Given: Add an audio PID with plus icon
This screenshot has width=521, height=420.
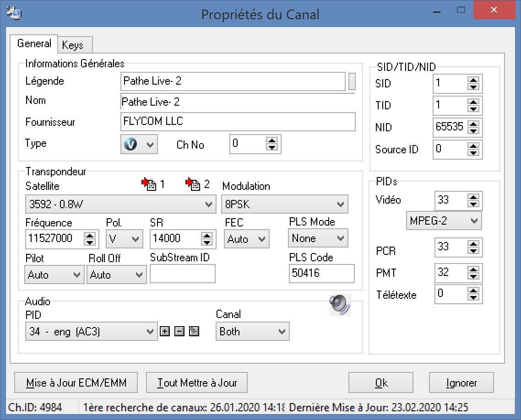Looking at the screenshot, I should [x=164, y=332].
